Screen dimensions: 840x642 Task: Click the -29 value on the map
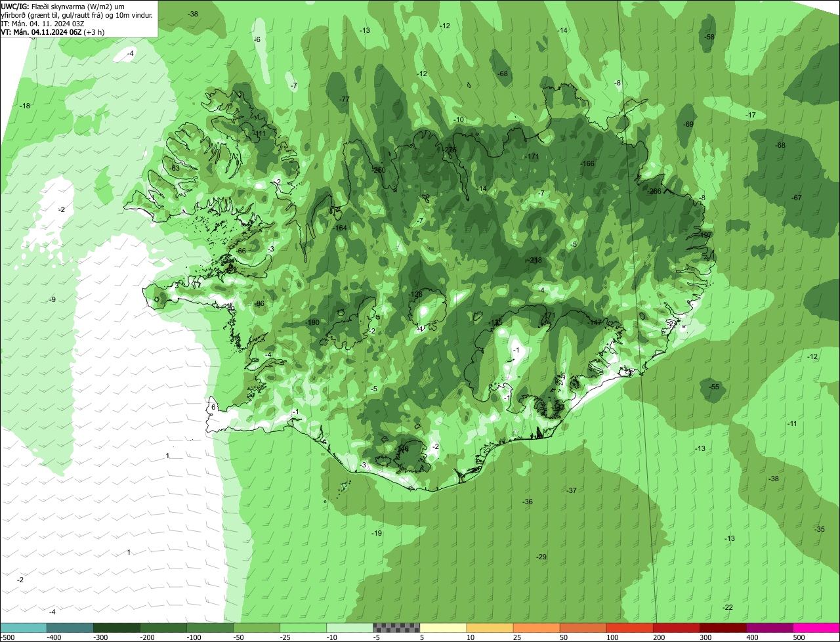click(541, 557)
